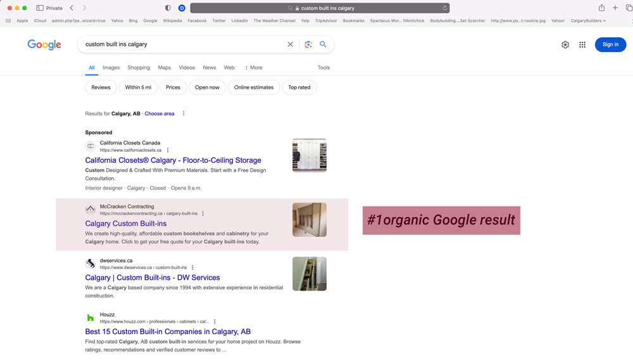Click the mccrackencontracting.ca calgary-built-ins URL text
Viewport: 633px width, 364px height.
point(149,213)
